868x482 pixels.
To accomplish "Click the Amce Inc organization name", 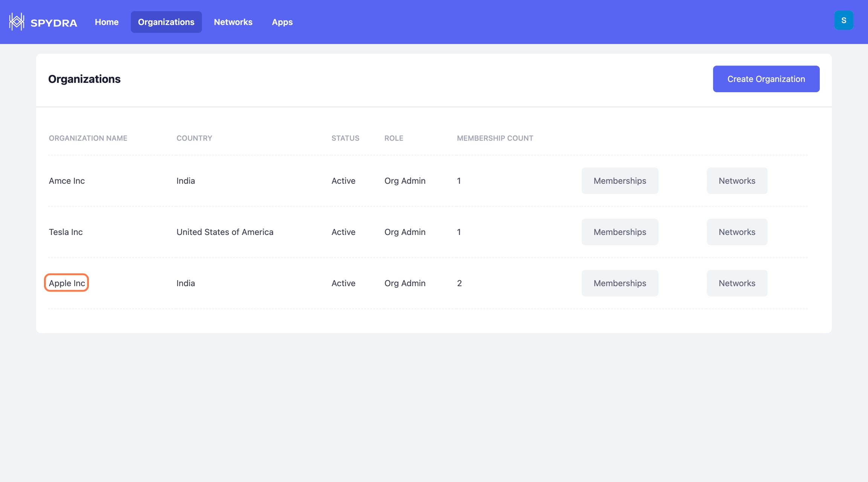I will (x=67, y=181).
